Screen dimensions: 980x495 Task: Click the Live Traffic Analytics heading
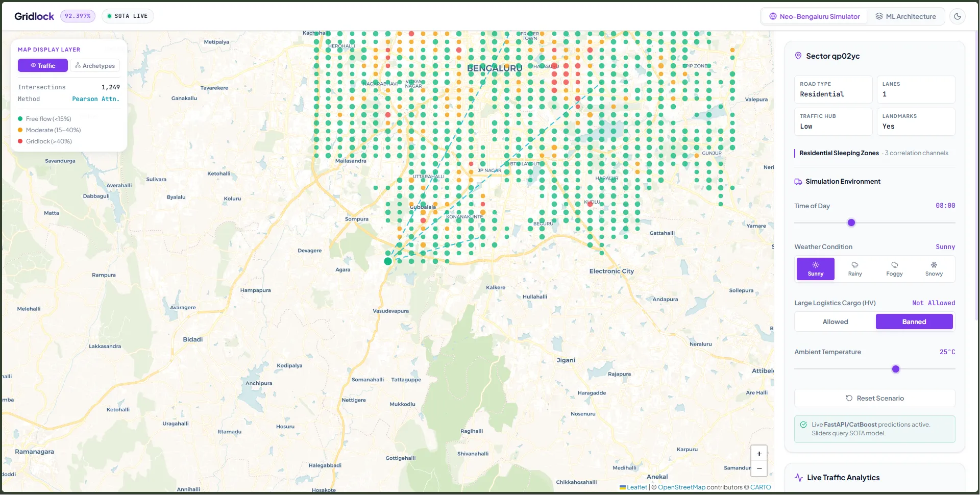(x=843, y=478)
